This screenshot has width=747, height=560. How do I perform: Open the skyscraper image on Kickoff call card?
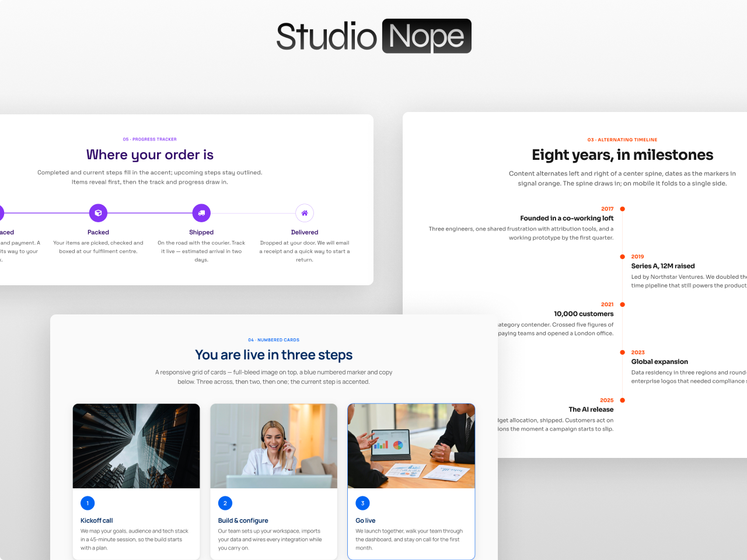[136, 446]
